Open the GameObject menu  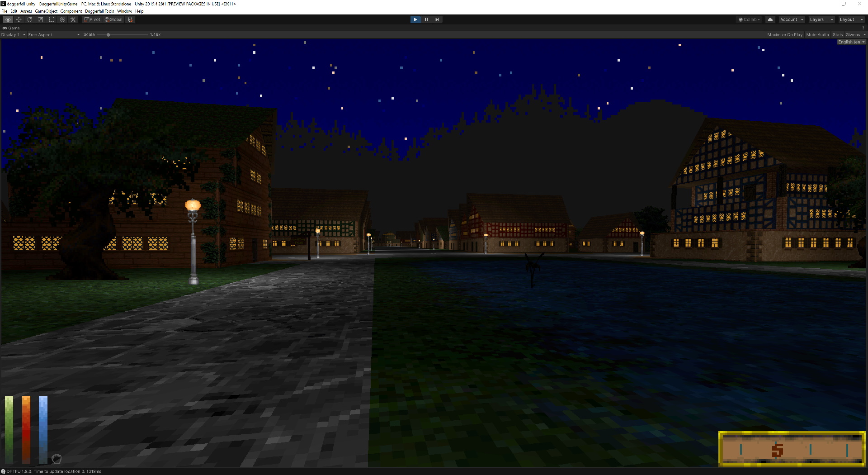pyautogui.click(x=46, y=11)
